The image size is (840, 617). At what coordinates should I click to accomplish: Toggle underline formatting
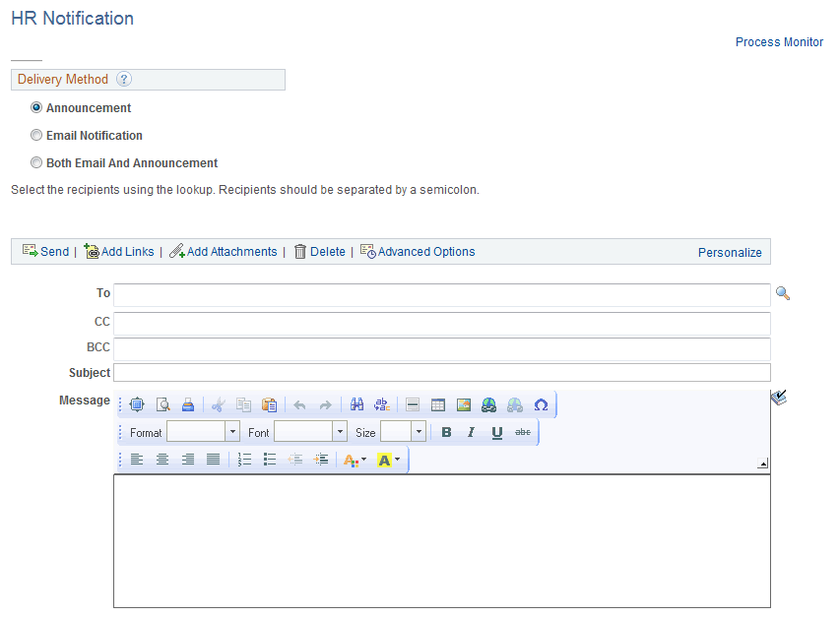click(497, 432)
